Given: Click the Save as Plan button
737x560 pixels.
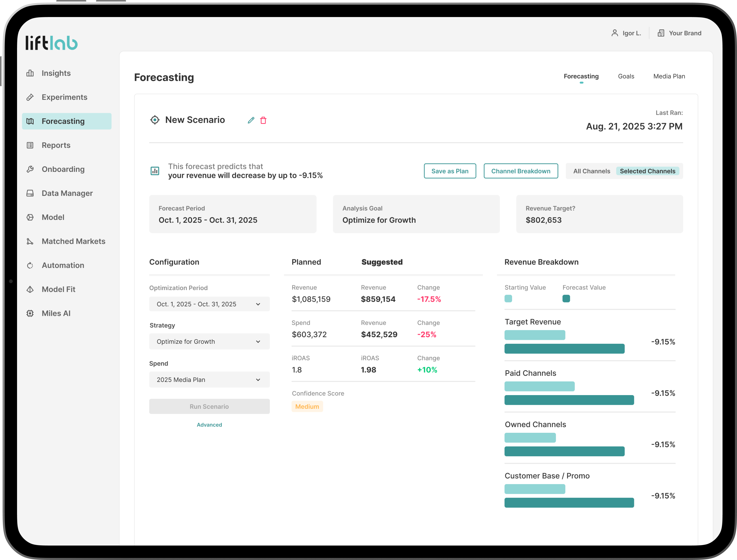Looking at the screenshot, I should click(450, 171).
